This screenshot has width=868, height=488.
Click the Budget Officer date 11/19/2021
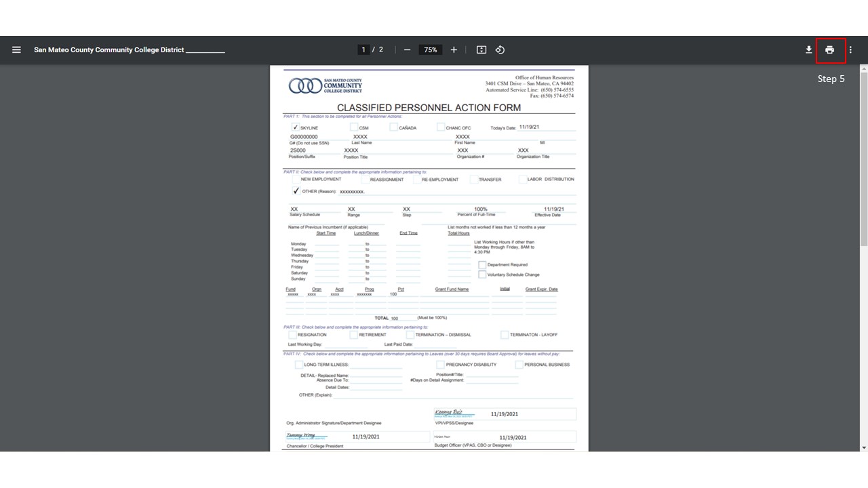click(x=513, y=438)
